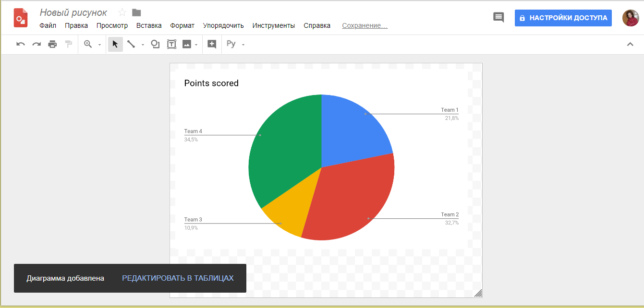Choose the Shape tool
Viewport: 644px width, 308px height.
(155, 44)
